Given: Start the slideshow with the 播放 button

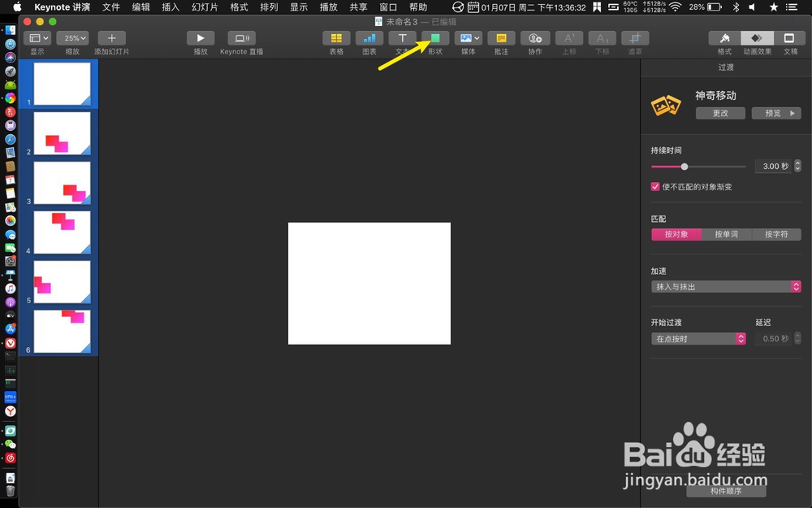Looking at the screenshot, I should point(201,38).
